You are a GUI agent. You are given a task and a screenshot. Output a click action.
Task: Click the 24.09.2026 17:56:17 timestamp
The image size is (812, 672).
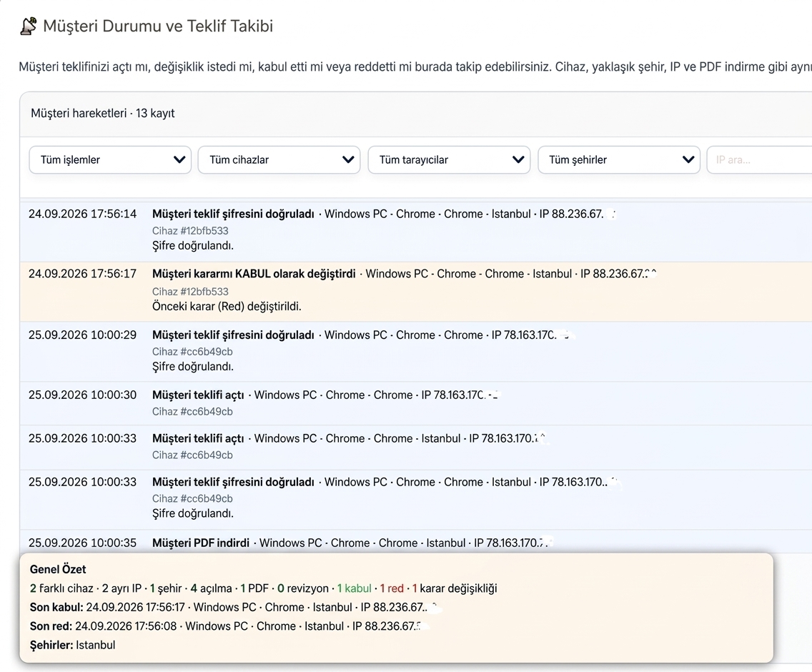[82, 274]
